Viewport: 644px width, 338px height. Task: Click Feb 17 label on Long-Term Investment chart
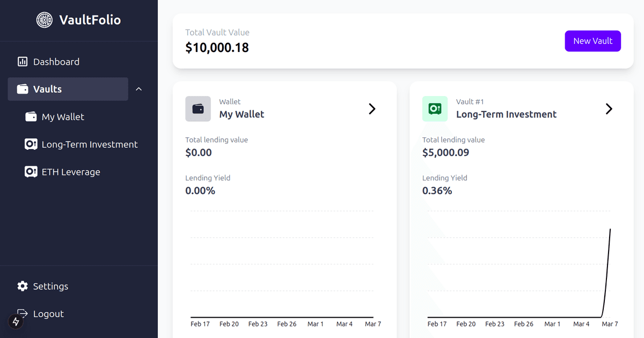pyautogui.click(x=437, y=324)
